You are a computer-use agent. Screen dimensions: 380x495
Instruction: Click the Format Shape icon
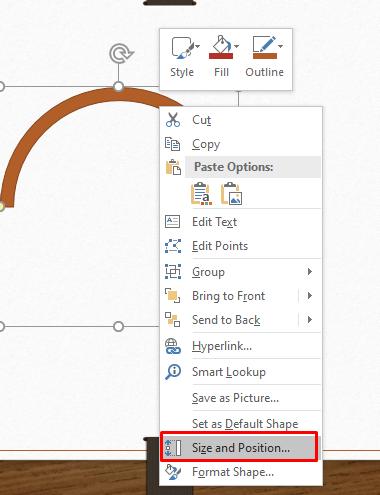173,472
